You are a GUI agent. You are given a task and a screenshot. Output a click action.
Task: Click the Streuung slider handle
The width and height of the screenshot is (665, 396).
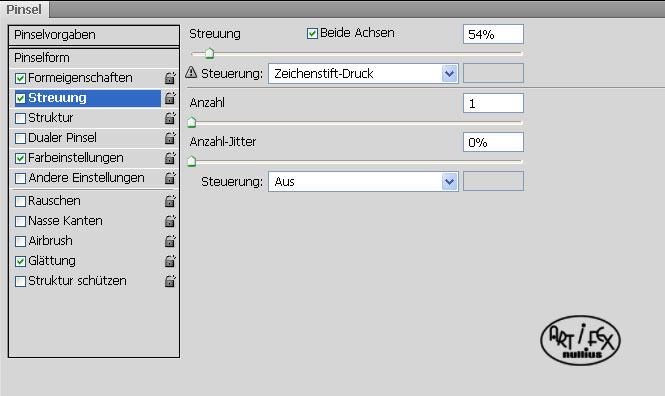210,53
